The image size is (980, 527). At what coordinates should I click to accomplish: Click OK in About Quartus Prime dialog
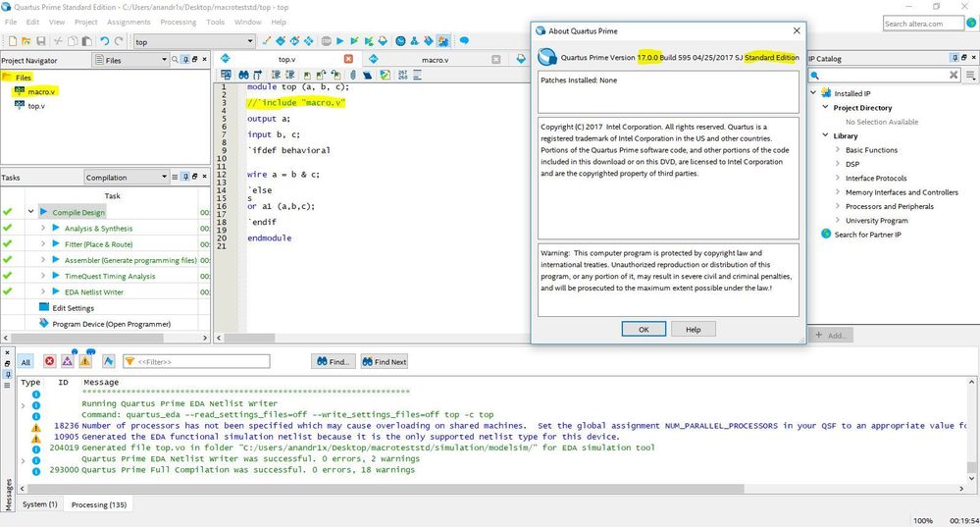644,329
